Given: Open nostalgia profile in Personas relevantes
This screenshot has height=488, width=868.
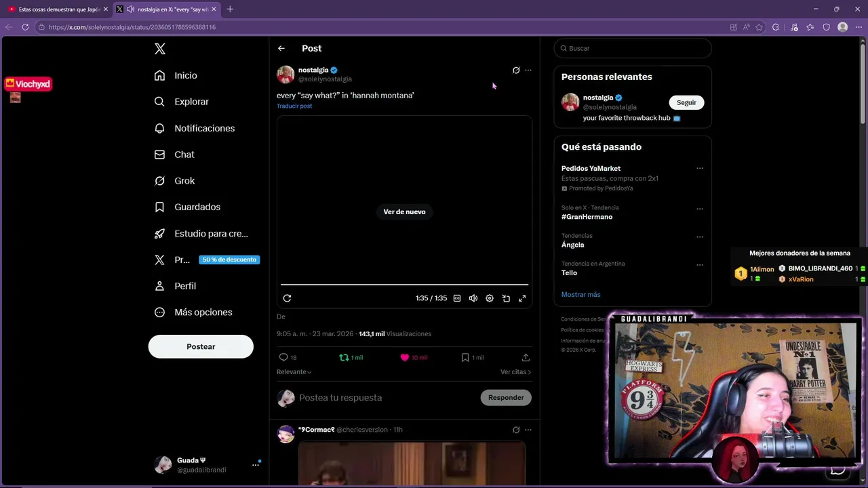Looking at the screenshot, I should tap(597, 98).
